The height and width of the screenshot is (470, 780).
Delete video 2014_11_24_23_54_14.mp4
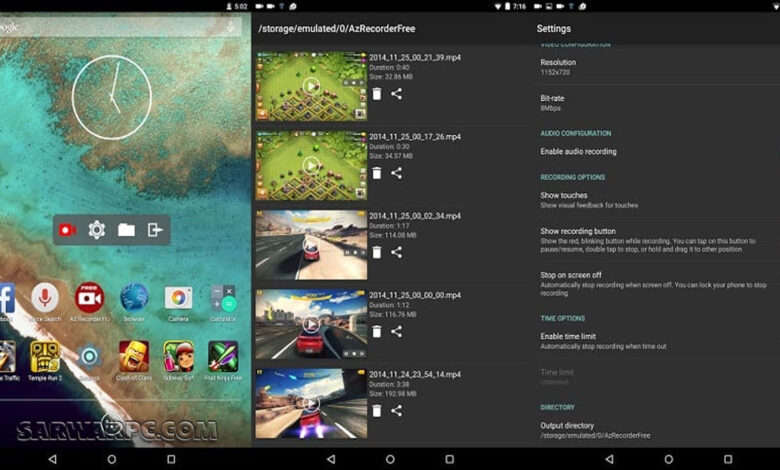tap(377, 410)
